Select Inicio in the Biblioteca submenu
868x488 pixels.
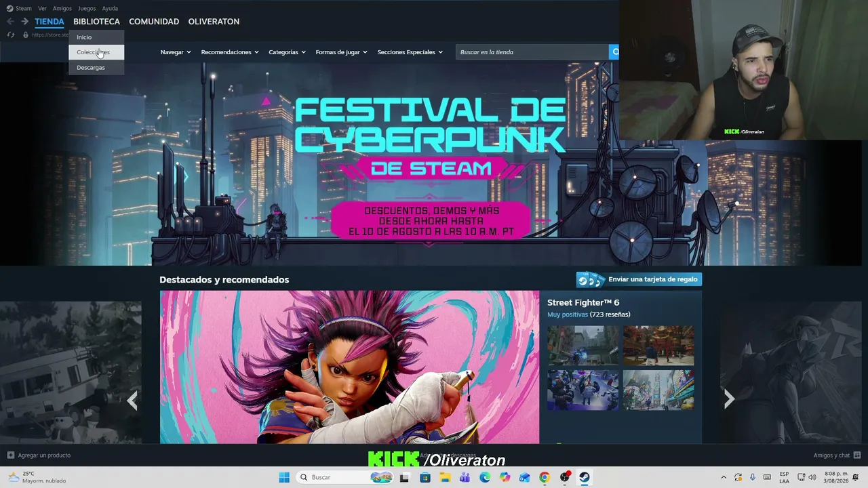click(96, 37)
